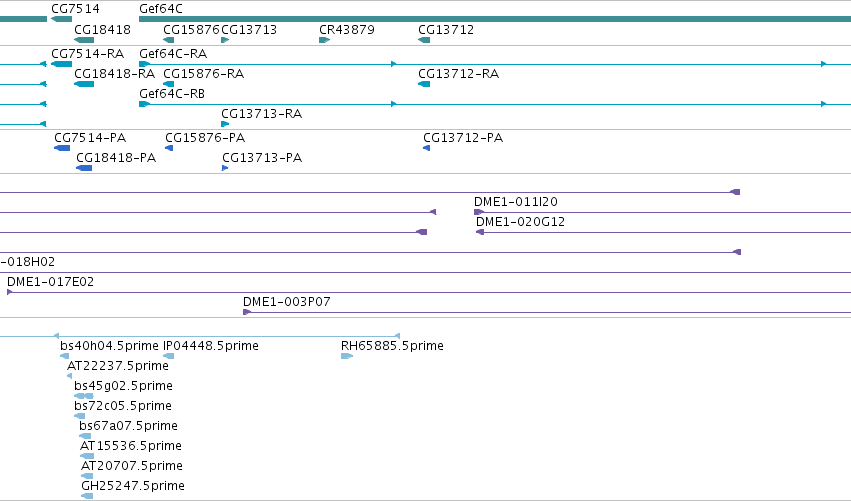Viewport: 851px width, 501px height.
Task: Click the bs40h04.5prime EST label
Action: [x=109, y=346]
